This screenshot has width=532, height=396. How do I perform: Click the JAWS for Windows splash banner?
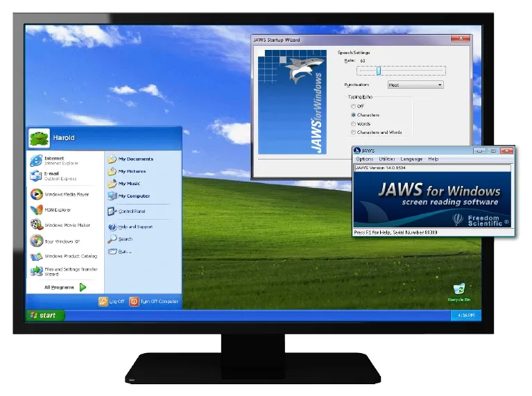coord(432,200)
